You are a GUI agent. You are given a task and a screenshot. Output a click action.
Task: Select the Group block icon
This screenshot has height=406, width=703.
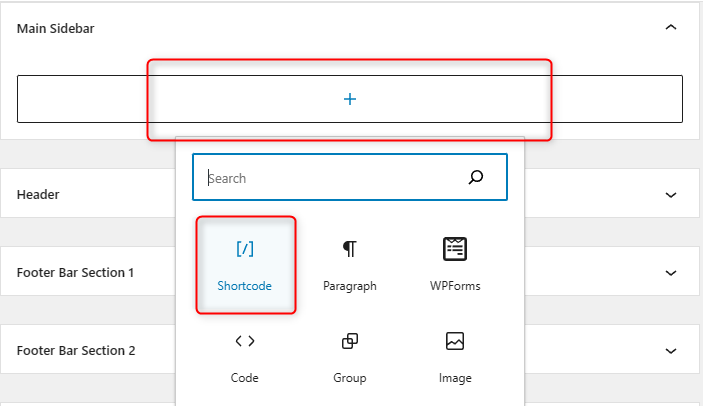(350, 342)
